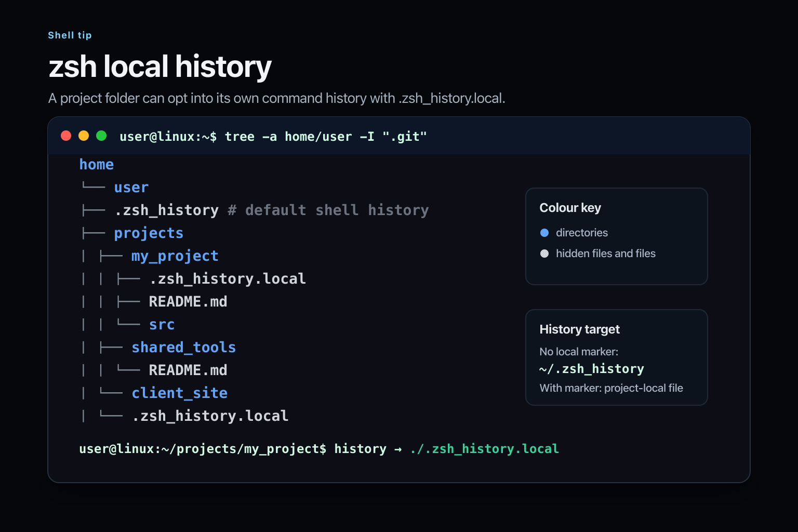The height and width of the screenshot is (532, 798).
Task: Click the 'zsh local history' title
Action: pos(160,67)
